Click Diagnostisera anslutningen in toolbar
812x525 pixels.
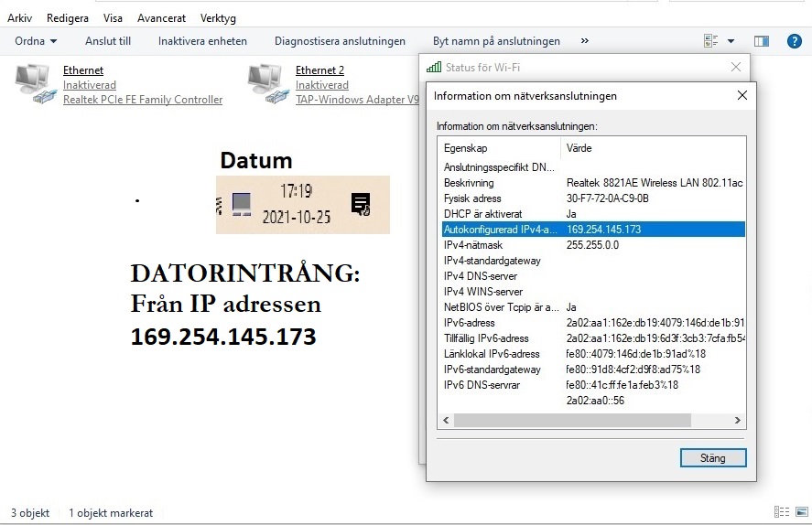coord(340,41)
